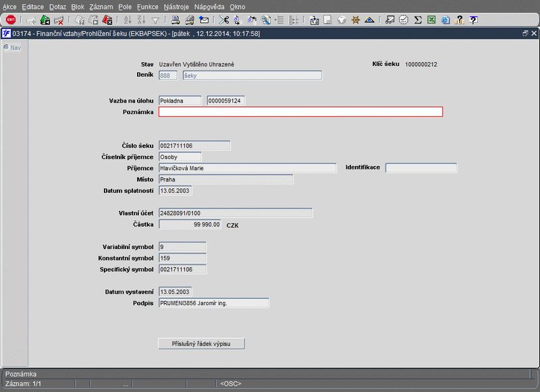Click the context help question mark icon
This screenshot has width=540, height=392.
coord(474,20)
